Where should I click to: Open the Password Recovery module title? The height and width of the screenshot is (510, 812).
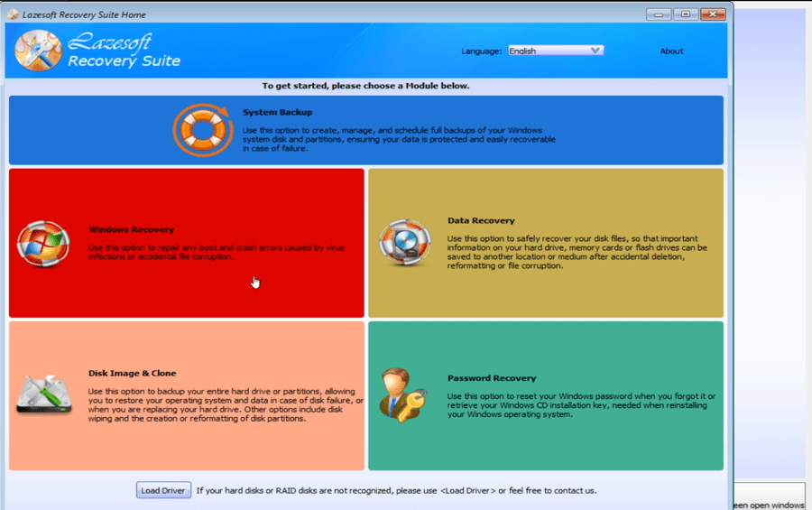click(492, 378)
